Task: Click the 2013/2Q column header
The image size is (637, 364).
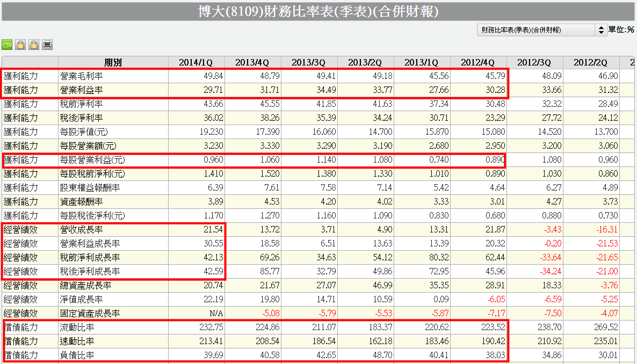Action: coord(365,63)
